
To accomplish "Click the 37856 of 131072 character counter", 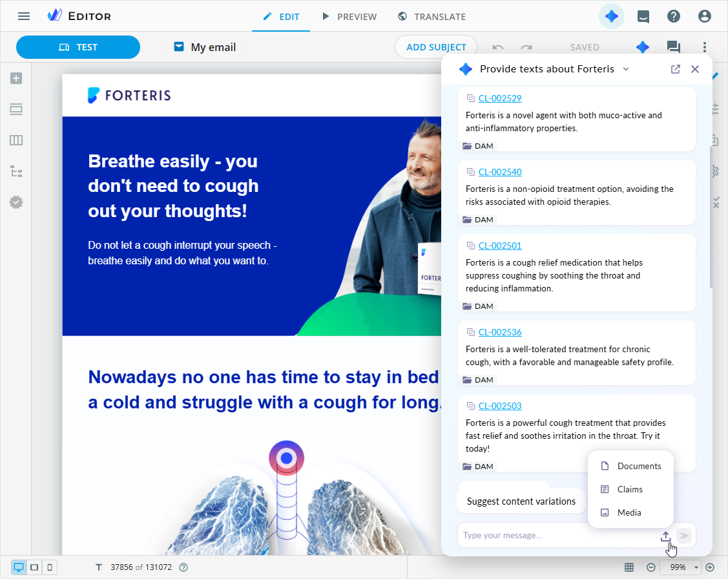I will tap(141, 567).
